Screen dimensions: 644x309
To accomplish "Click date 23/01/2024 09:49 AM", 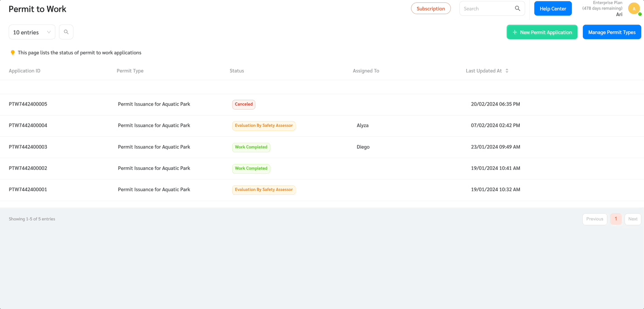I will 495,147.
